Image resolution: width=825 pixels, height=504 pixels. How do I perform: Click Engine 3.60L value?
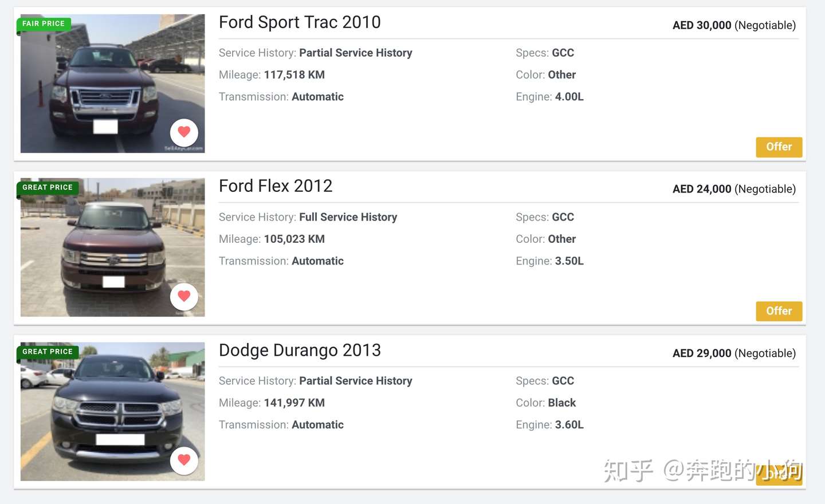pyautogui.click(x=569, y=425)
